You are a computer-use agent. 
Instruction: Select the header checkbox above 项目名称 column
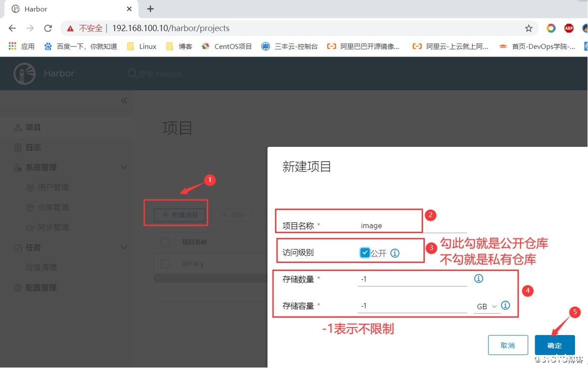pos(164,242)
